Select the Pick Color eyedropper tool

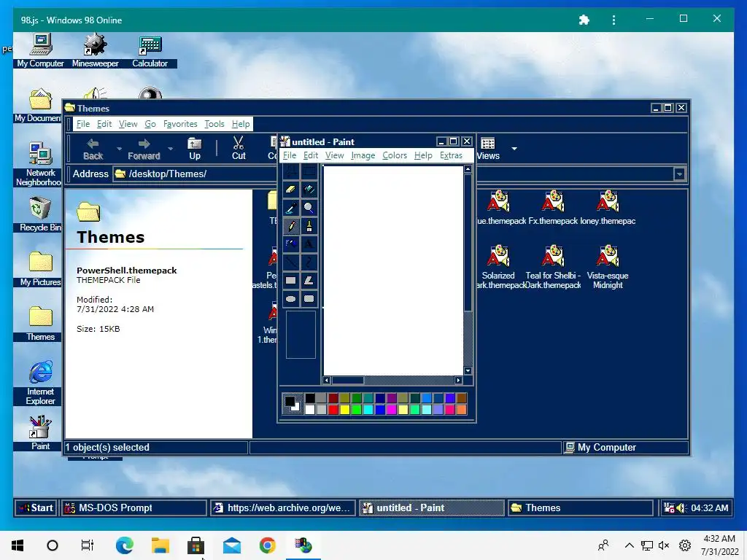290,207
